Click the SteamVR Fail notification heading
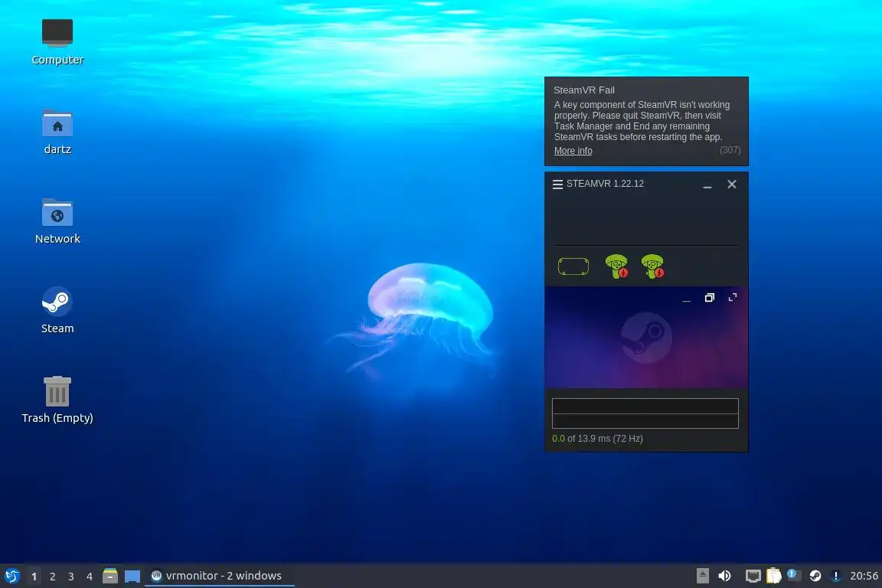Viewport: 882px width, 588px height. [584, 90]
